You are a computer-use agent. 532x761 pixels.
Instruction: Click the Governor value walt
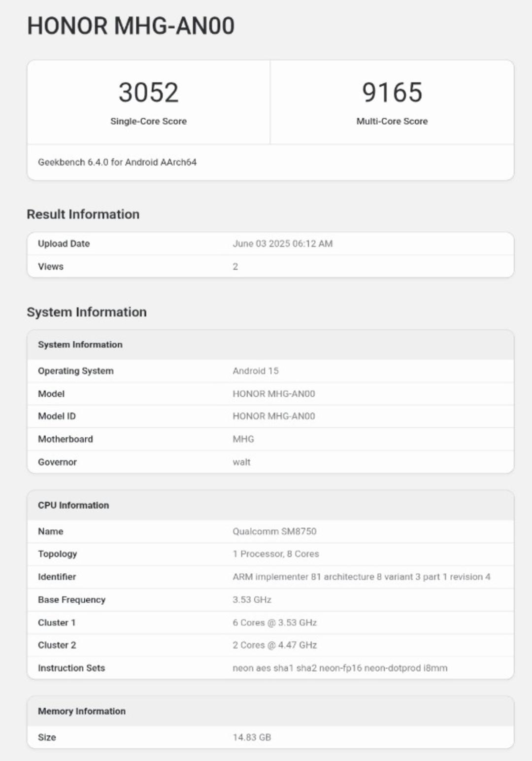pyautogui.click(x=241, y=462)
